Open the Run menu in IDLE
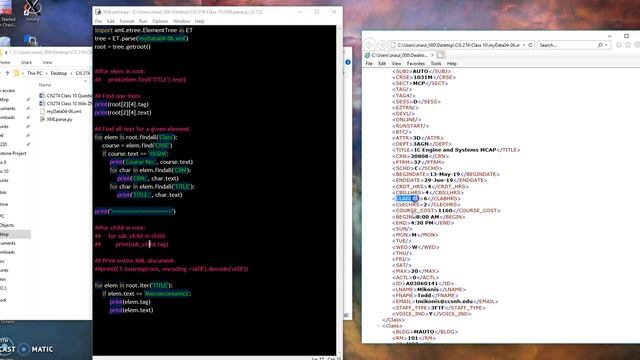 pos(143,21)
